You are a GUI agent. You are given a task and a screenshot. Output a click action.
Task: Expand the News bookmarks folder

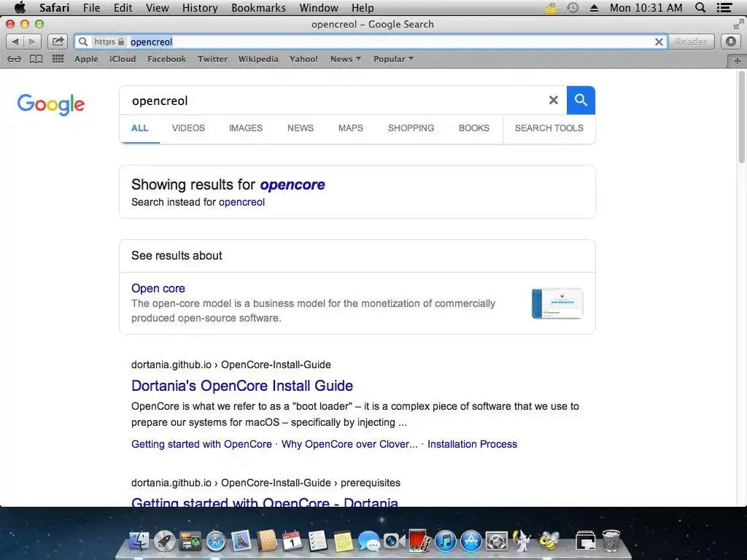(346, 59)
